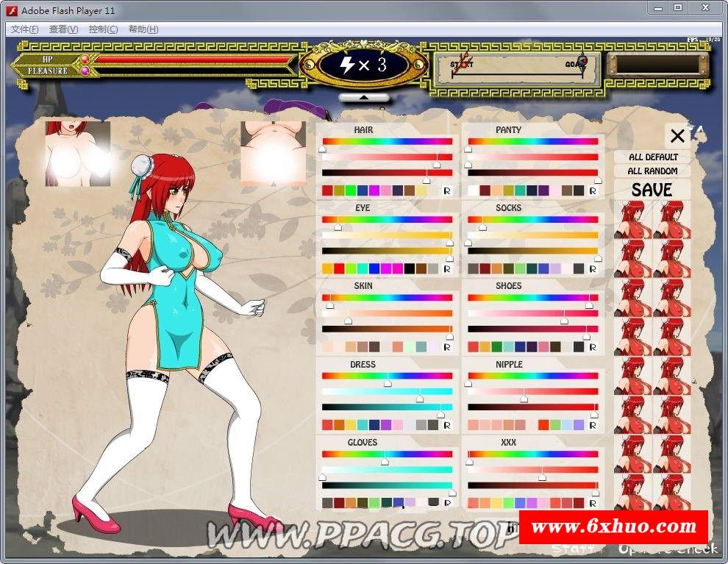
Task: Click the rainbow hue bar under HAIR
Action: pos(388,141)
